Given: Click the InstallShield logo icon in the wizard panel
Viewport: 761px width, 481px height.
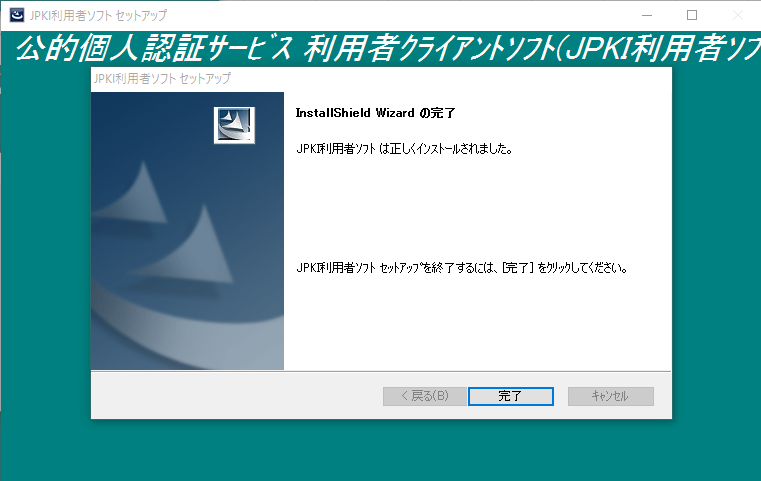Looking at the screenshot, I should click(x=234, y=125).
